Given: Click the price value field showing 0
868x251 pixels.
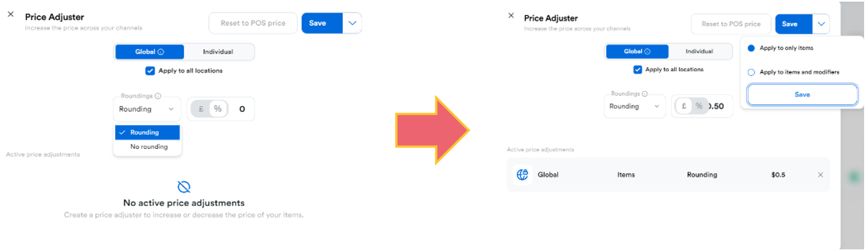Looking at the screenshot, I should tap(242, 109).
